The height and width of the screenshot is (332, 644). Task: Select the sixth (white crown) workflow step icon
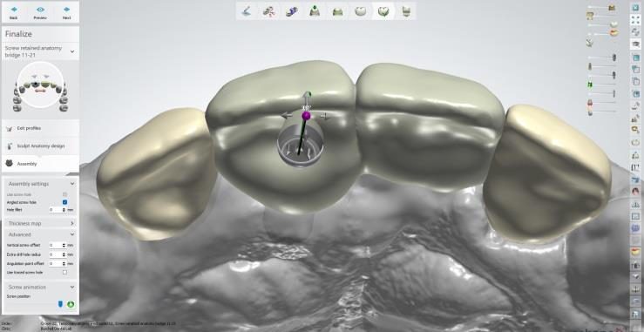tap(361, 11)
